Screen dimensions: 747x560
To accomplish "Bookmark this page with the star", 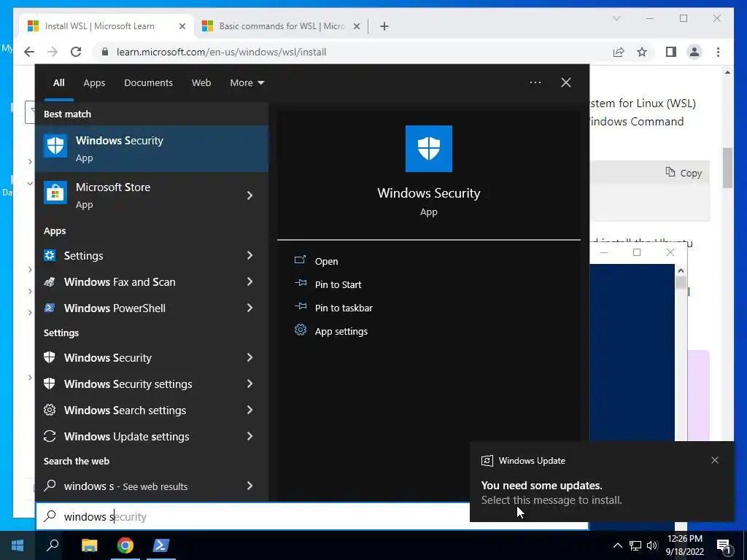I will [642, 52].
